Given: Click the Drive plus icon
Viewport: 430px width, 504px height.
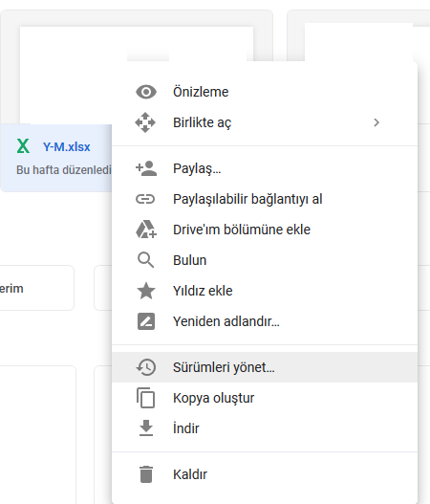Looking at the screenshot, I should (146, 230).
